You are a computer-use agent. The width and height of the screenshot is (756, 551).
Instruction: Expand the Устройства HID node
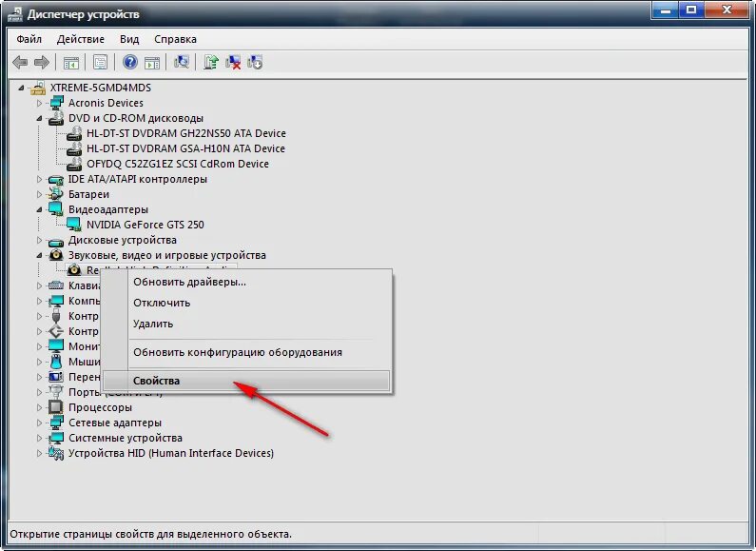(x=39, y=453)
